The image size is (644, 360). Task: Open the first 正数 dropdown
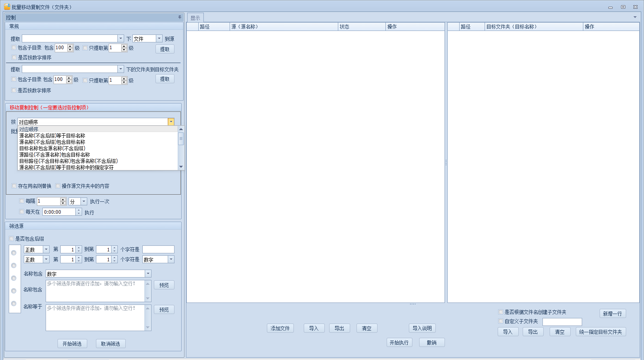pyautogui.click(x=46, y=249)
